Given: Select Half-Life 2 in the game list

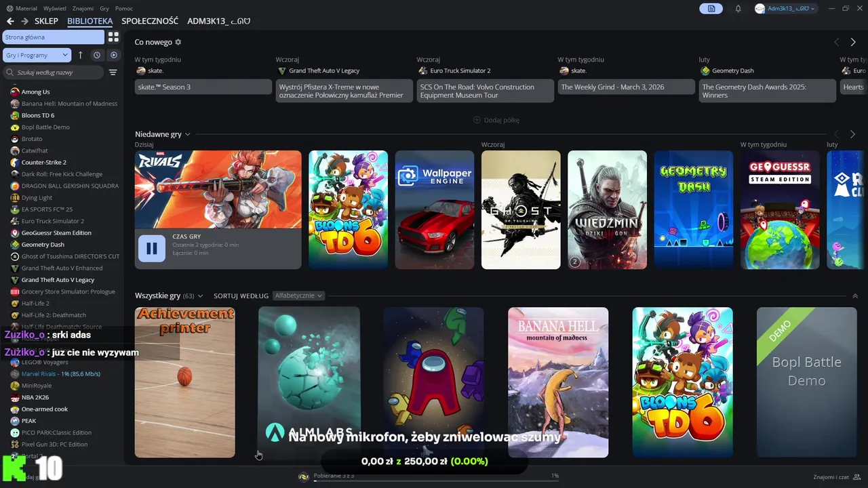Looking at the screenshot, I should point(35,303).
